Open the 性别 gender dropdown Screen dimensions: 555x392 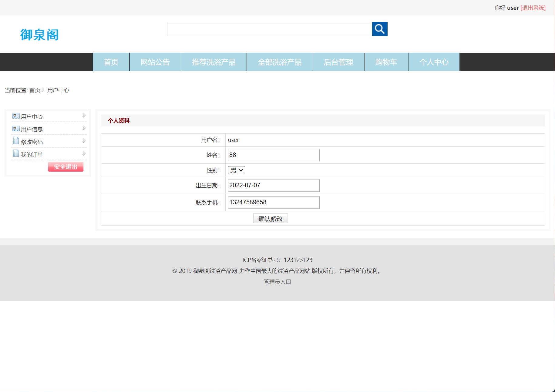[x=236, y=170]
